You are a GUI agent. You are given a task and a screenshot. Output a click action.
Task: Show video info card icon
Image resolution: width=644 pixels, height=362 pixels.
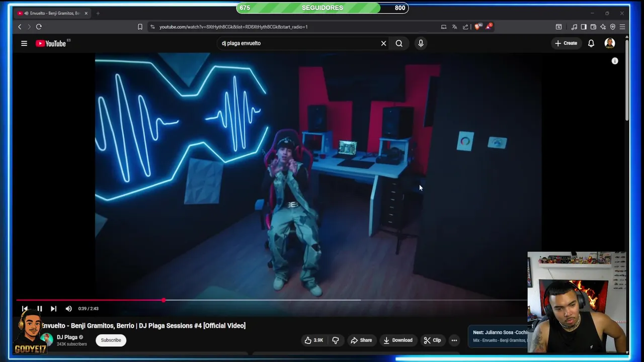615,61
